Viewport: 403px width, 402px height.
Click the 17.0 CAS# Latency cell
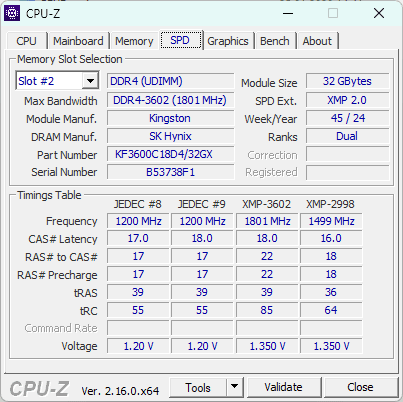tap(138, 238)
